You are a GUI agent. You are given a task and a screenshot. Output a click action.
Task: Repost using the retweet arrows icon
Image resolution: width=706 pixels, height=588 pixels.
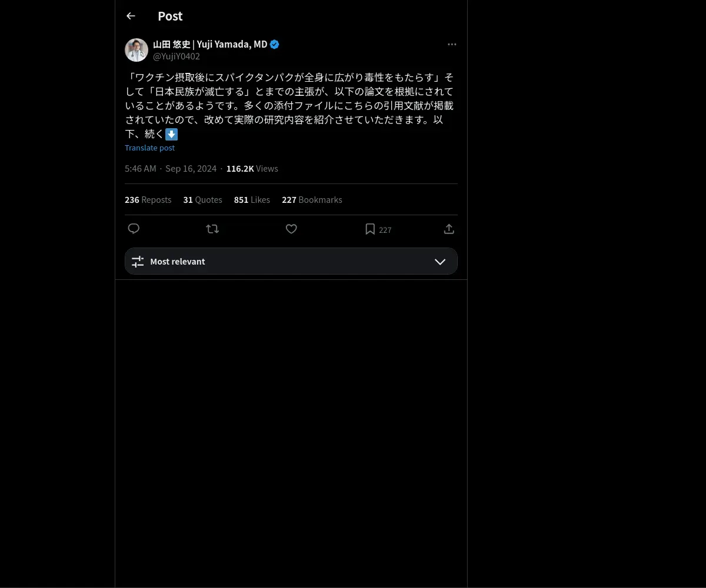(x=212, y=229)
